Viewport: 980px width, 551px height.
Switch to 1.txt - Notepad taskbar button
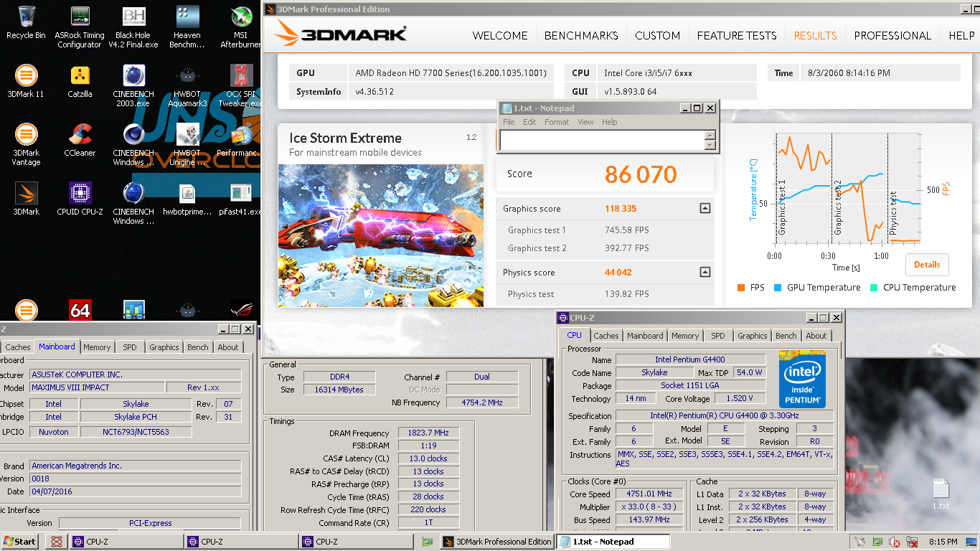(x=613, y=542)
